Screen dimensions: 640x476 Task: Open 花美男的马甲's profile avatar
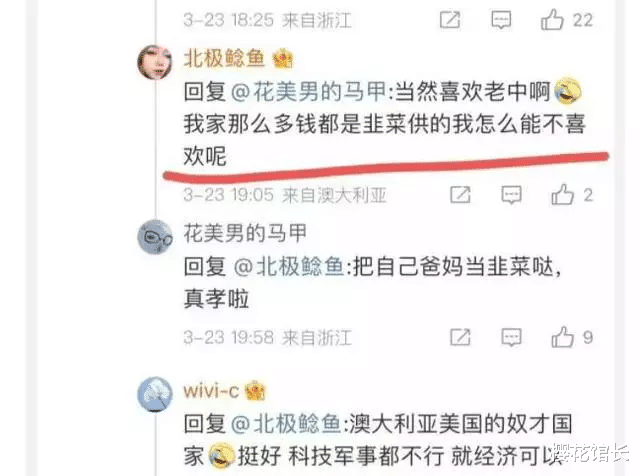(x=155, y=237)
